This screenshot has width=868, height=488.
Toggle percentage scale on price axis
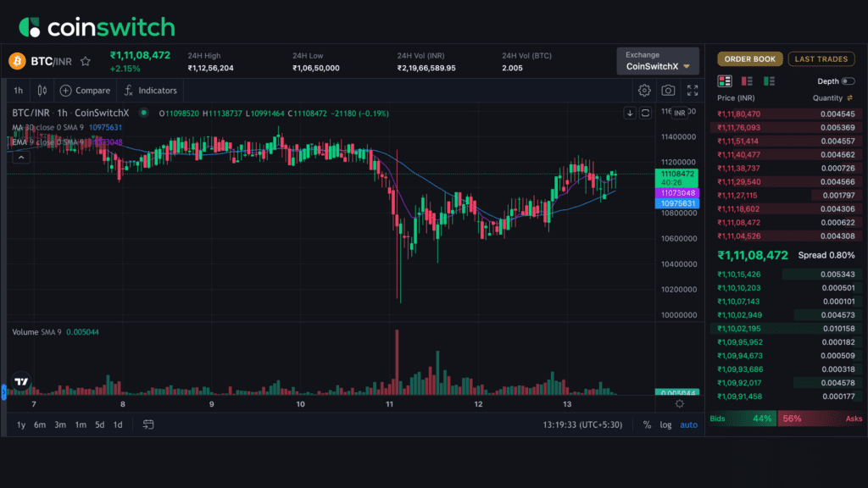pyautogui.click(x=648, y=424)
